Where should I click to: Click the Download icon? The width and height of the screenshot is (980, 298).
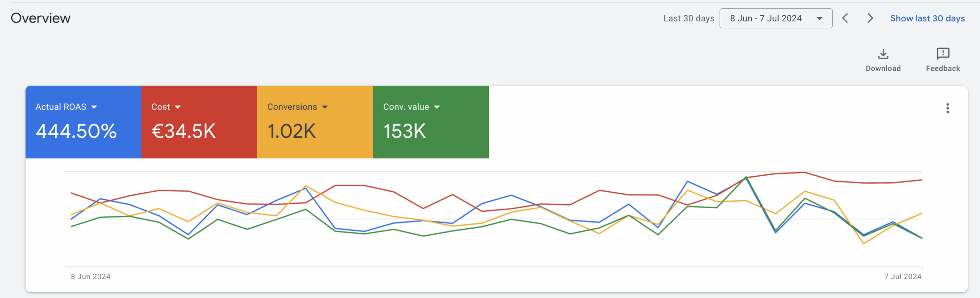tap(883, 54)
